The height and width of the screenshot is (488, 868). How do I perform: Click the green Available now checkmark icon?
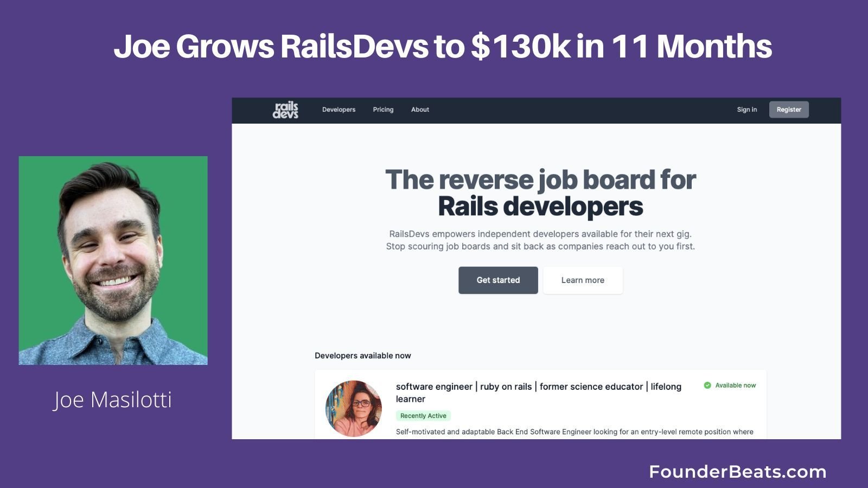click(707, 386)
